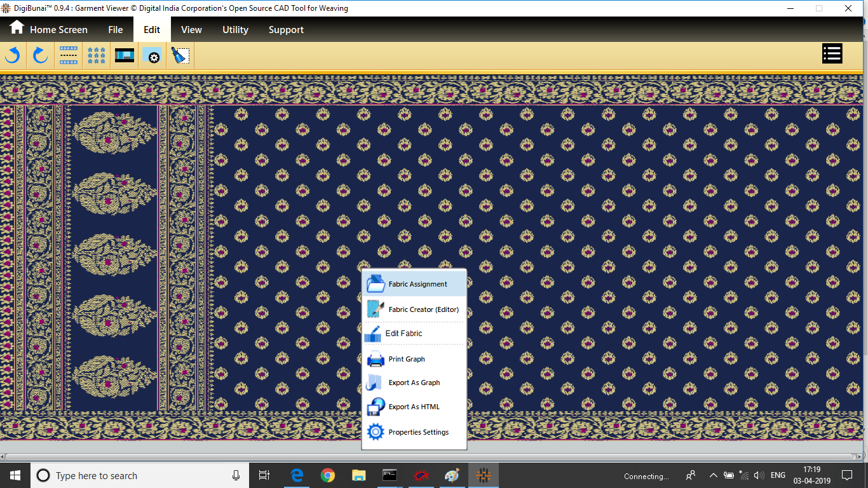
Task: Open the Utility menu
Action: (x=235, y=29)
